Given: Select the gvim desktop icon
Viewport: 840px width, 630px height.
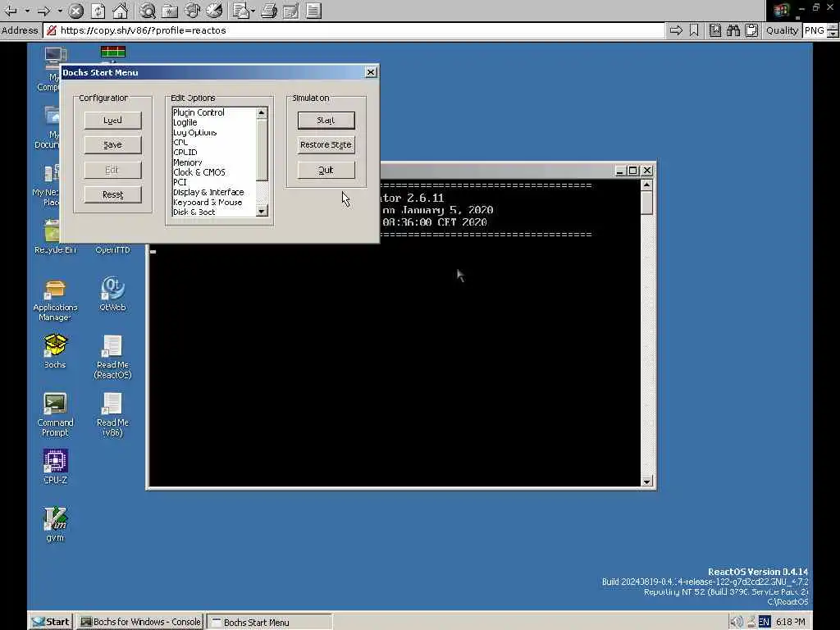Looking at the screenshot, I should pyautogui.click(x=55, y=524).
